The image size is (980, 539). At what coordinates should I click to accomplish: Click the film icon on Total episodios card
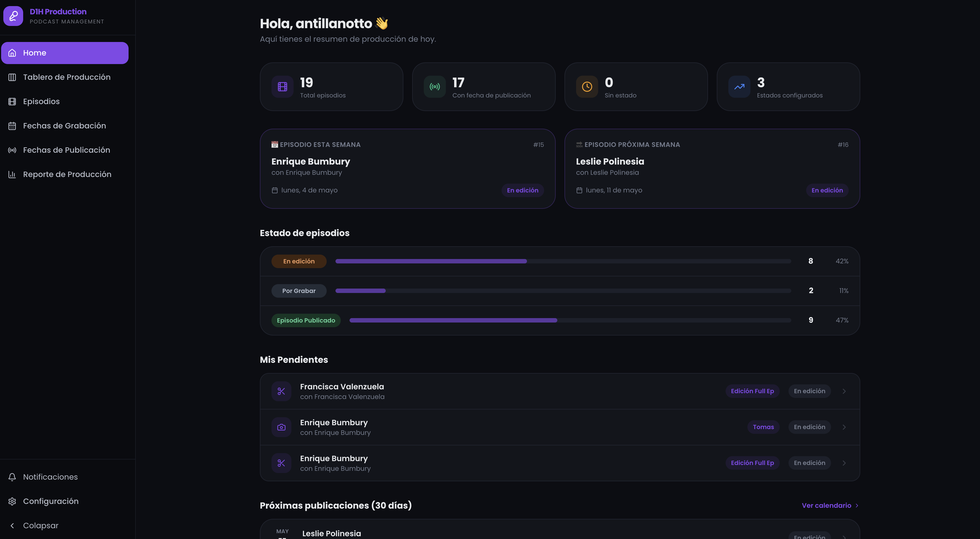282,87
